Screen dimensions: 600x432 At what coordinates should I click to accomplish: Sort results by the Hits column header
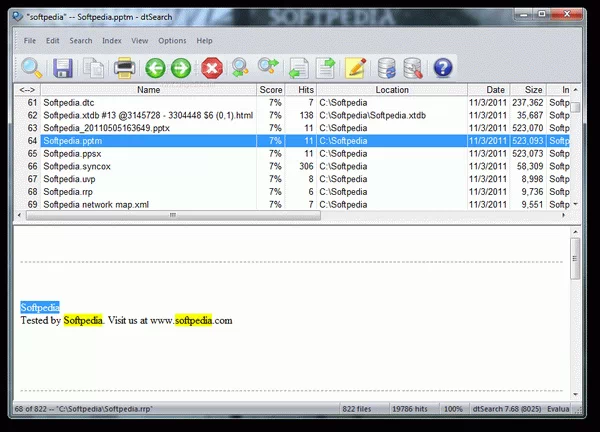pos(301,90)
